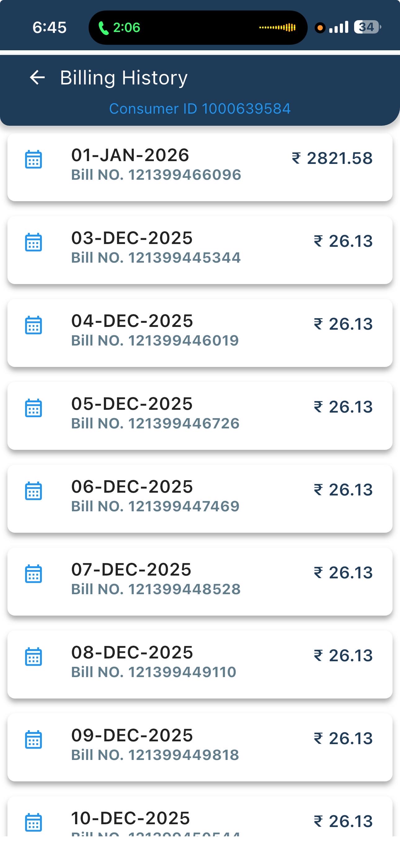Screen dimensions: 400x868
Task: Tap calendar icon for 10-DEC-2025 bill
Action: click(x=34, y=822)
